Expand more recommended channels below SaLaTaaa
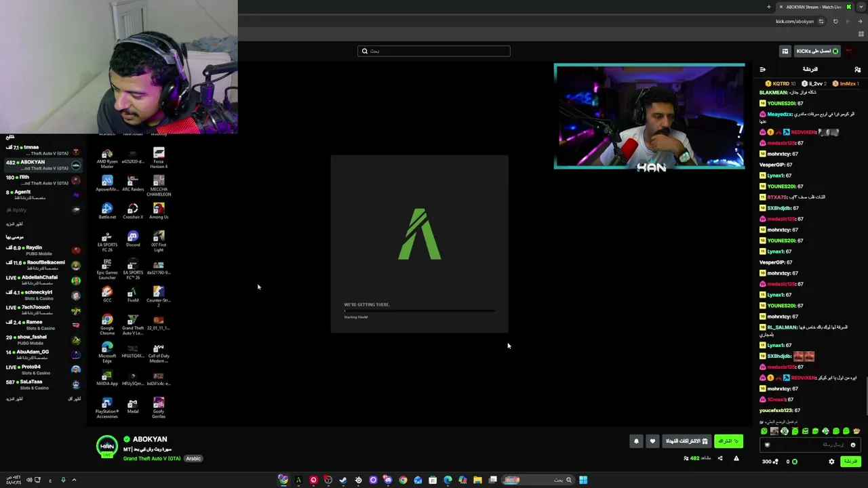The height and width of the screenshot is (488, 868). (x=14, y=399)
